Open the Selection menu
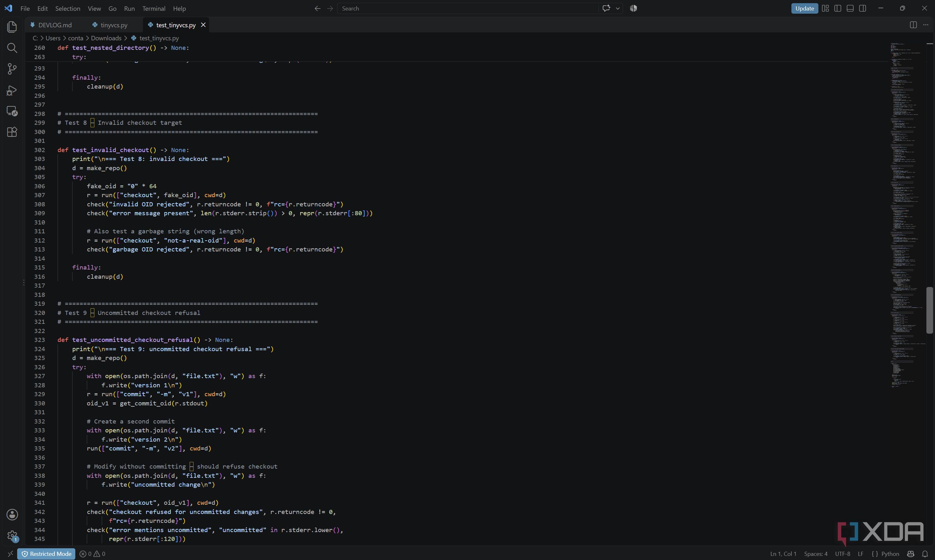Screen dimensions: 935x560 tap(68, 8)
